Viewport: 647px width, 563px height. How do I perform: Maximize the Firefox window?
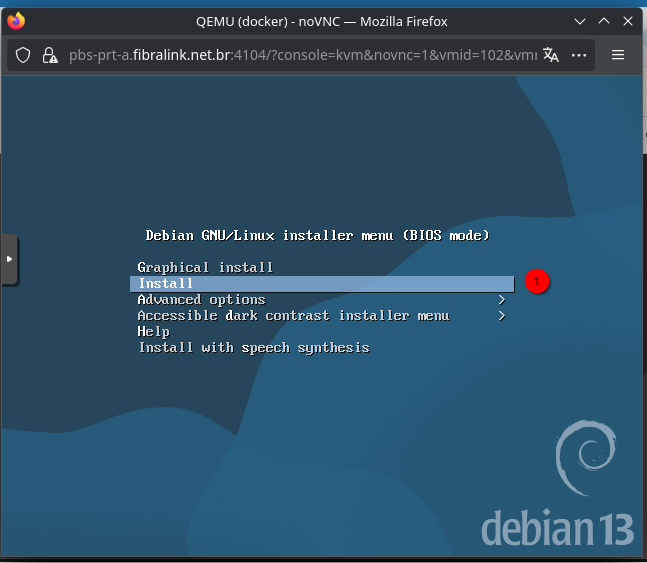coord(603,21)
